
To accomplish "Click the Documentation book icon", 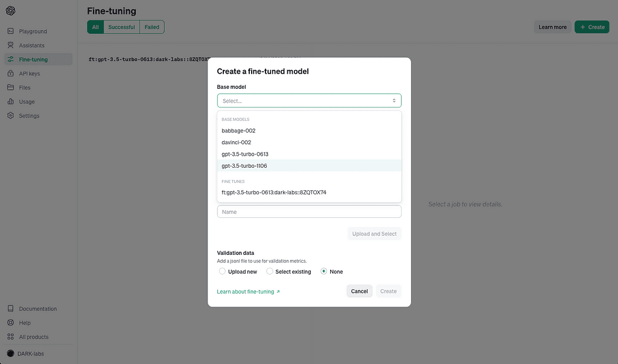I will coord(11,308).
